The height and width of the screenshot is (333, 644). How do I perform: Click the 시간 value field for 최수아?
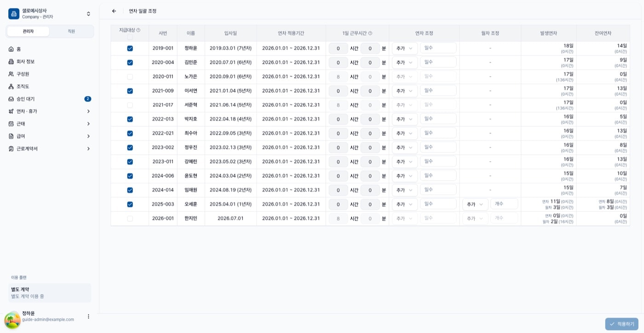(x=339, y=134)
